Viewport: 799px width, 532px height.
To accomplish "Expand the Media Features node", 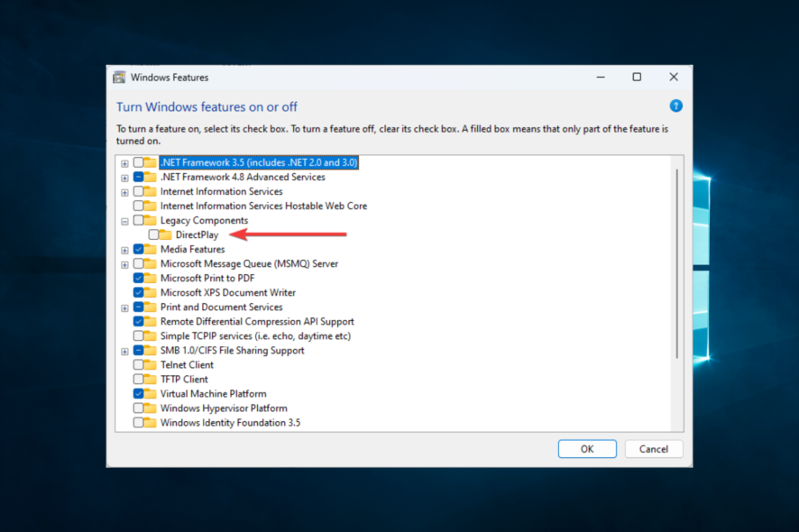I will (124, 250).
